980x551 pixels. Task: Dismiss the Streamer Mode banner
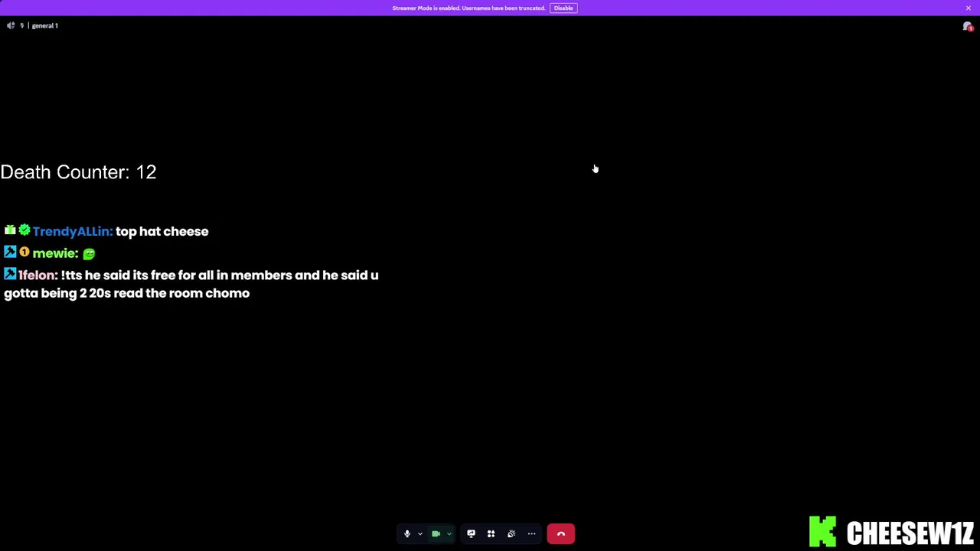point(968,8)
